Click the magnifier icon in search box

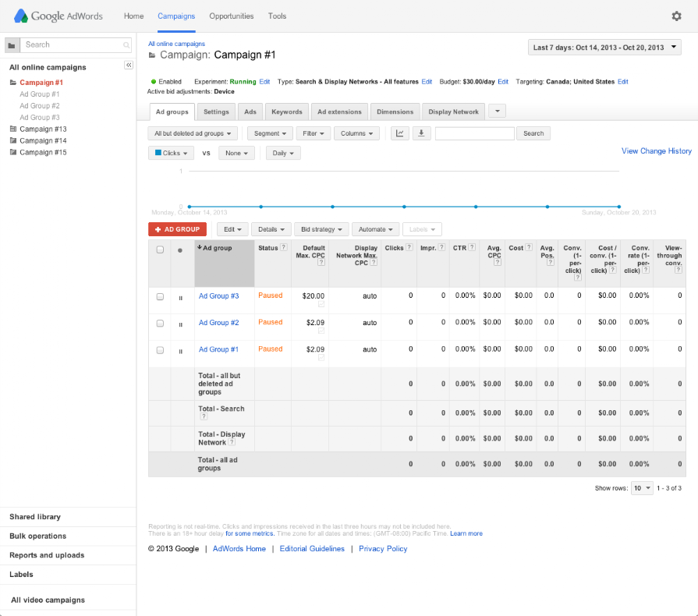point(126,45)
